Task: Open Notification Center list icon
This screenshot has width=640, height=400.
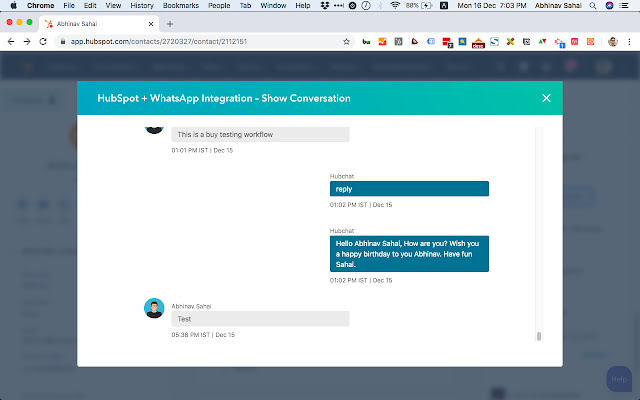Action: point(624,5)
